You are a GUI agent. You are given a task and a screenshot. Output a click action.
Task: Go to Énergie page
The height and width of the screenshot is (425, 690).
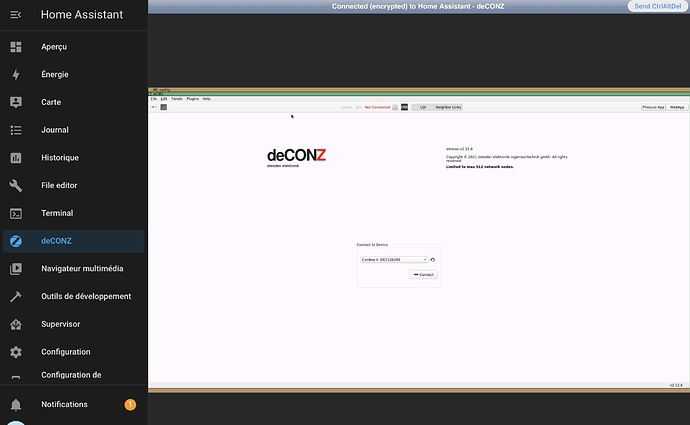coord(55,75)
